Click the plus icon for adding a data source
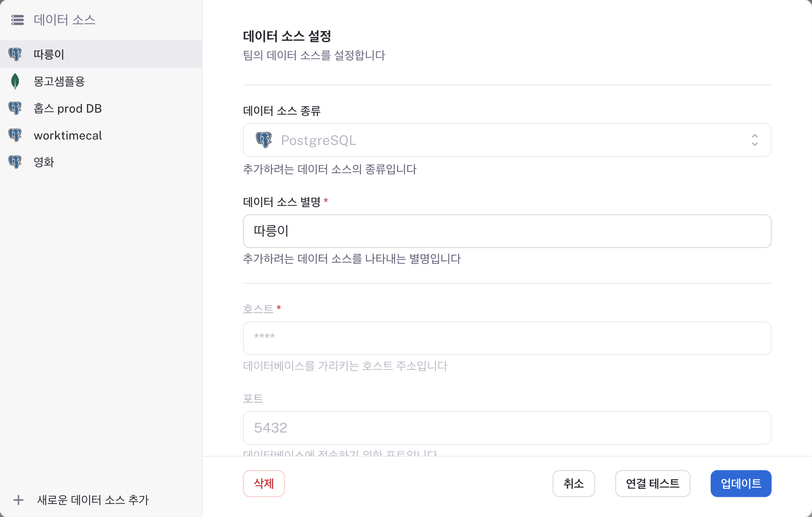 click(x=18, y=500)
